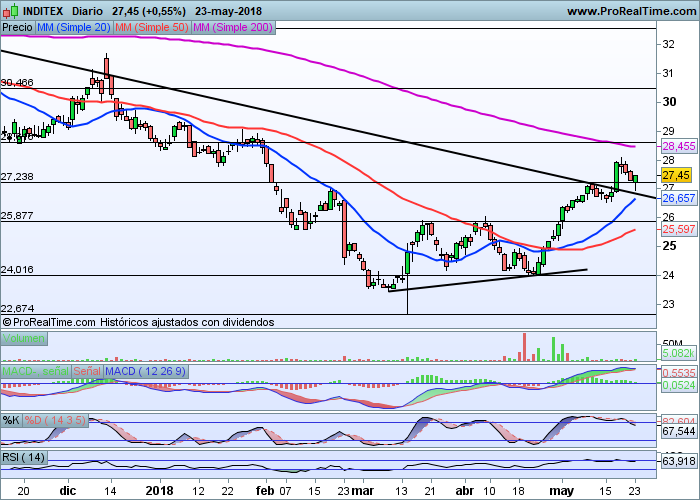700x500 pixels.
Task: Open the MM (Simple 50) moving average label
Action: pyautogui.click(x=152, y=28)
